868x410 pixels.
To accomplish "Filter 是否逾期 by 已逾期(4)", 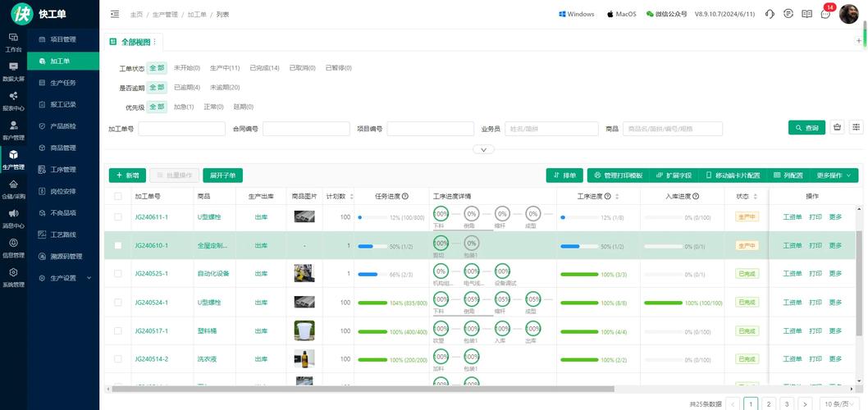I will pyautogui.click(x=187, y=88).
